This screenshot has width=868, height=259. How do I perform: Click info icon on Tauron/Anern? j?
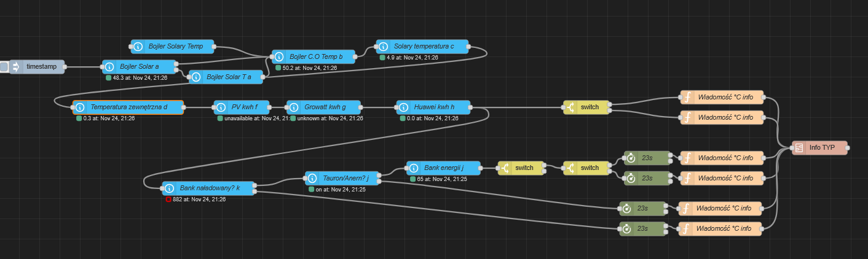(x=312, y=179)
